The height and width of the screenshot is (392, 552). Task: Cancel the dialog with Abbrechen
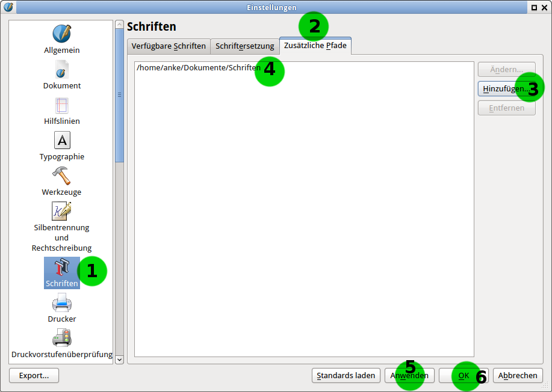point(518,375)
